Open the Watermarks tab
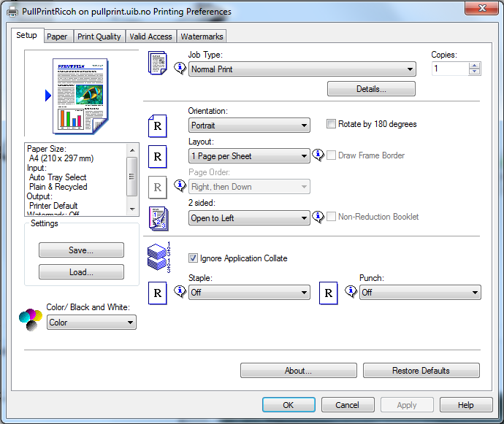Image resolution: width=504 pixels, height=424 pixels. (202, 36)
